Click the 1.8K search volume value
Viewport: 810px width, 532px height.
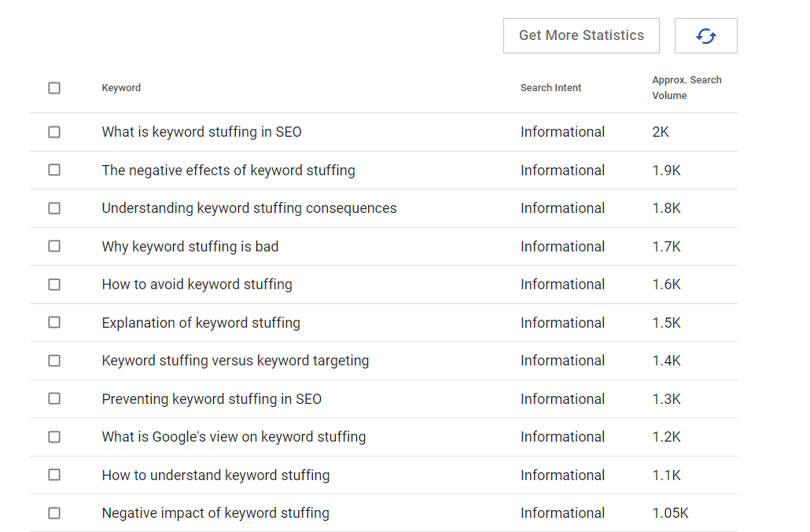tap(666, 208)
